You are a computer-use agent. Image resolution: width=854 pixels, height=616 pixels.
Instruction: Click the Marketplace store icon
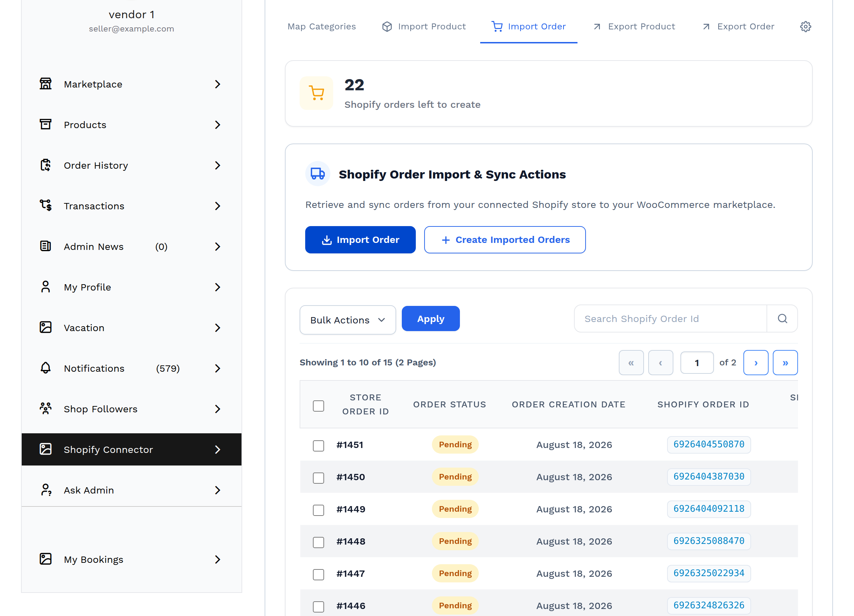(x=45, y=84)
